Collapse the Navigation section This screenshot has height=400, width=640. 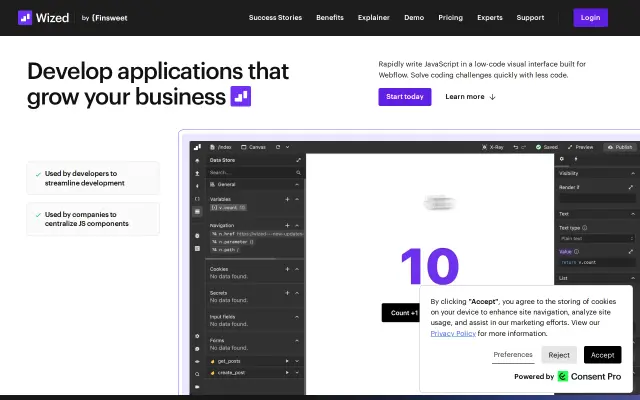[297, 225]
